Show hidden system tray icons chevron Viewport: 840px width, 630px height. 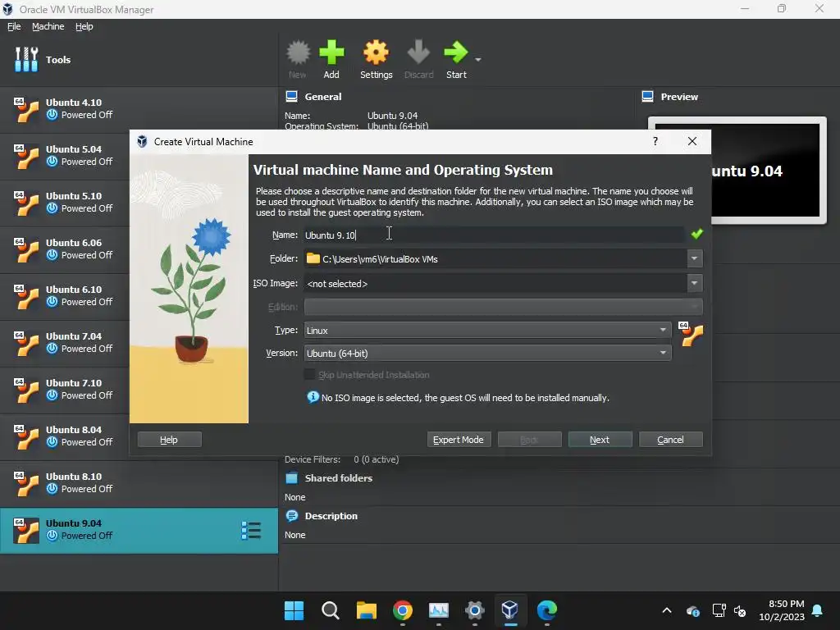[x=667, y=610]
